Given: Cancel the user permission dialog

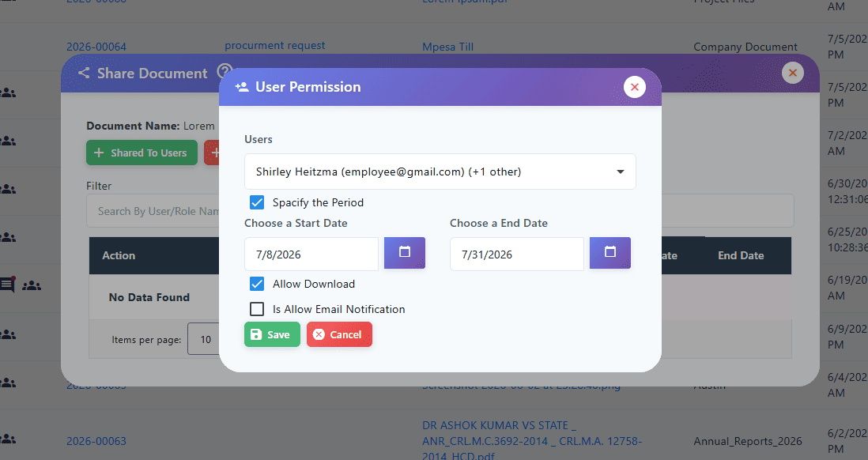Looking at the screenshot, I should pos(339,334).
